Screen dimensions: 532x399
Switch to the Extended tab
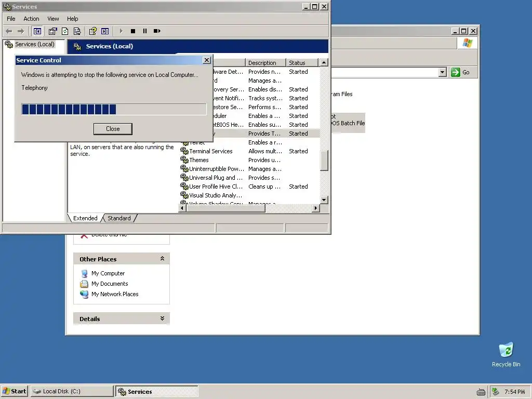tap(85, 218)
